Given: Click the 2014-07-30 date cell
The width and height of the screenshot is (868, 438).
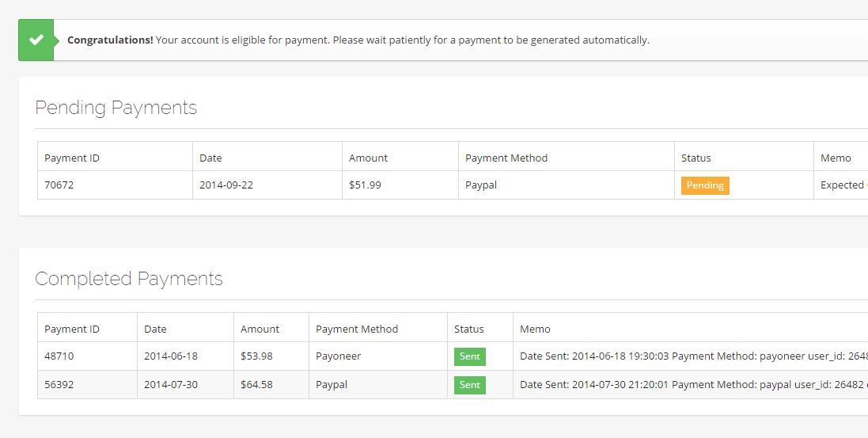Looking at the screenshot, I should click(171, 385).
